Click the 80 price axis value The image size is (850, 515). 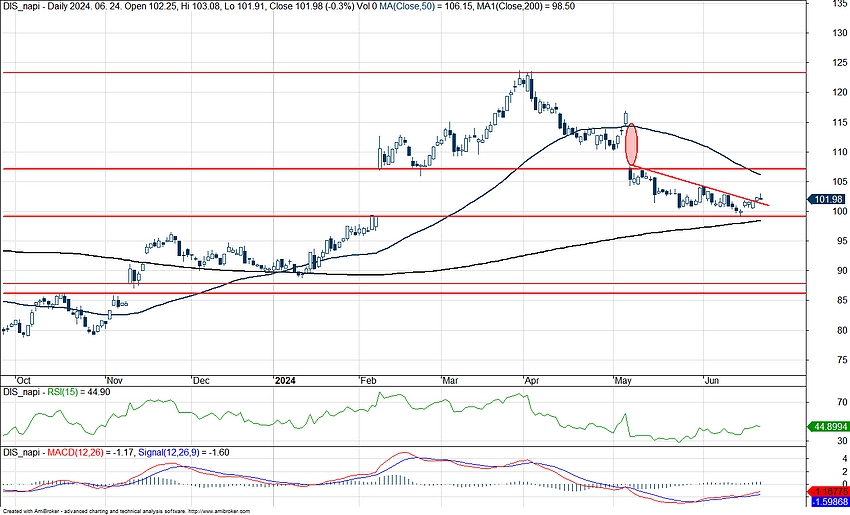[842, 330]
